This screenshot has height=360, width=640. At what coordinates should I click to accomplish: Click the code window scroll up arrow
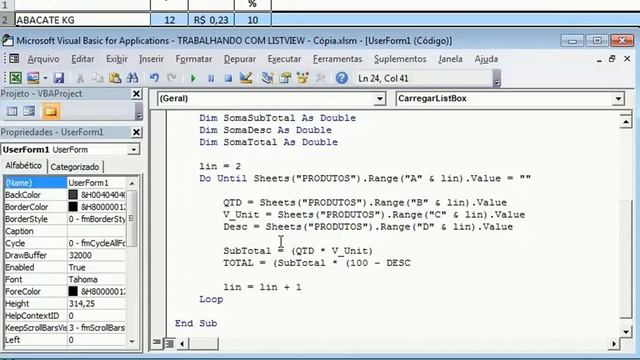626,122
